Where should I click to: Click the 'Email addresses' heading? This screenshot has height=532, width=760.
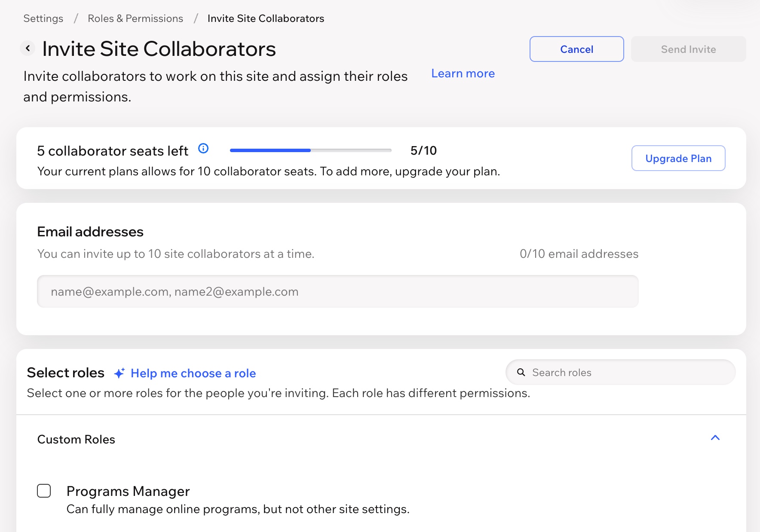(90, 232)
